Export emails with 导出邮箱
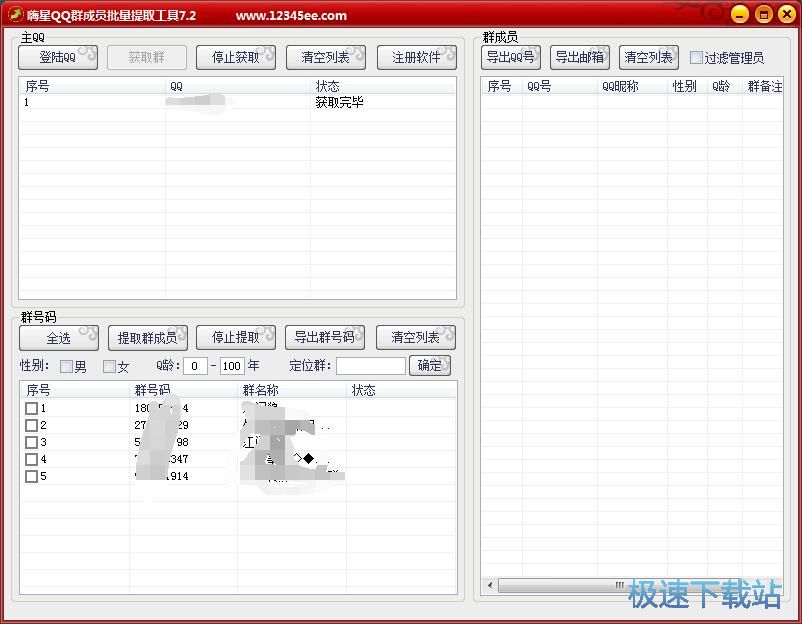 click(580, 57)
